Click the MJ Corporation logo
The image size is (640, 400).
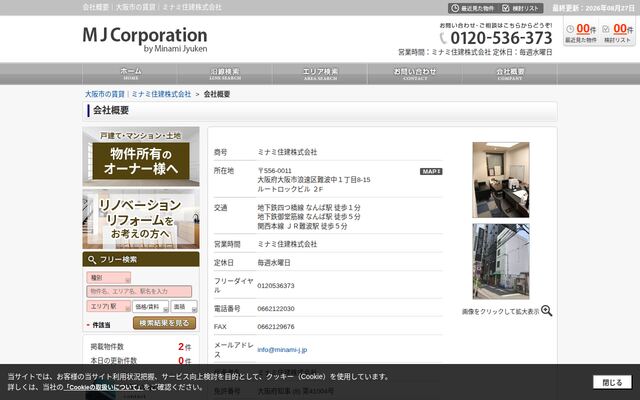click(x=145, y=39)
